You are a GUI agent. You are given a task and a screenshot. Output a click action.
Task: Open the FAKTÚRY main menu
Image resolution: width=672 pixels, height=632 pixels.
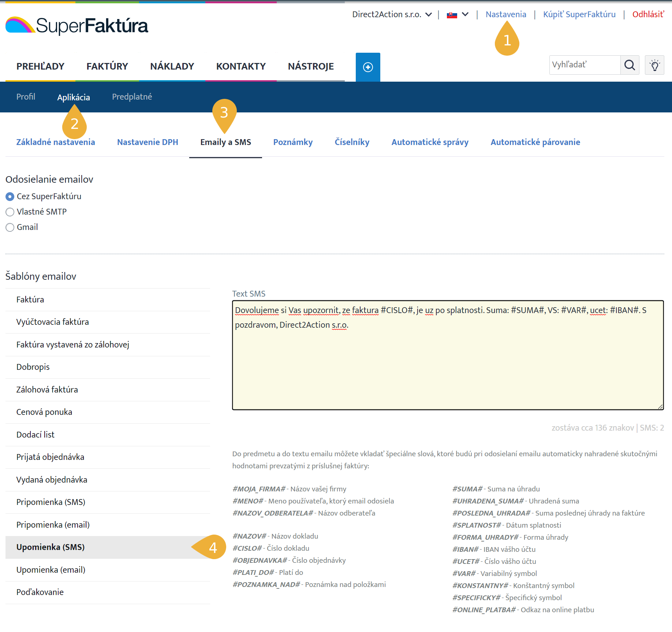pos(107,66)
